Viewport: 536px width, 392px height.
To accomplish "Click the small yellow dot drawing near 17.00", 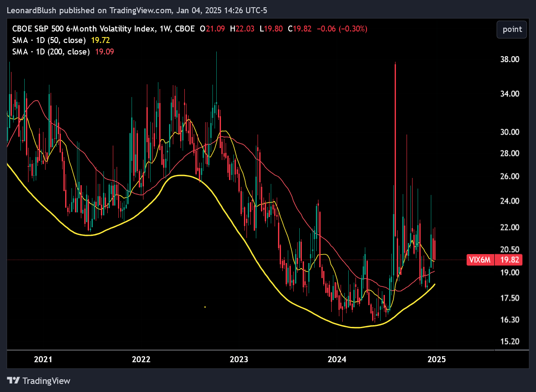I will [205, 306].
